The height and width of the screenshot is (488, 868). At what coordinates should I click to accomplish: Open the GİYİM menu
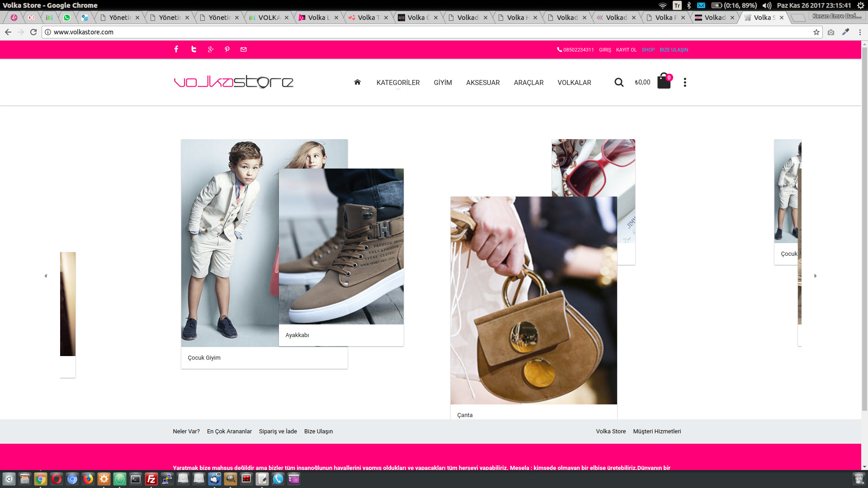click(443, 83)
